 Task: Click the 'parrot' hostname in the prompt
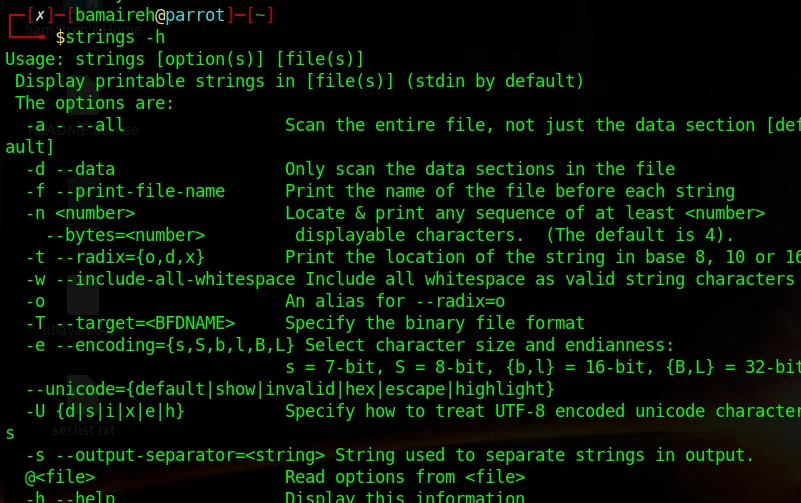click(x=195, y=15)
